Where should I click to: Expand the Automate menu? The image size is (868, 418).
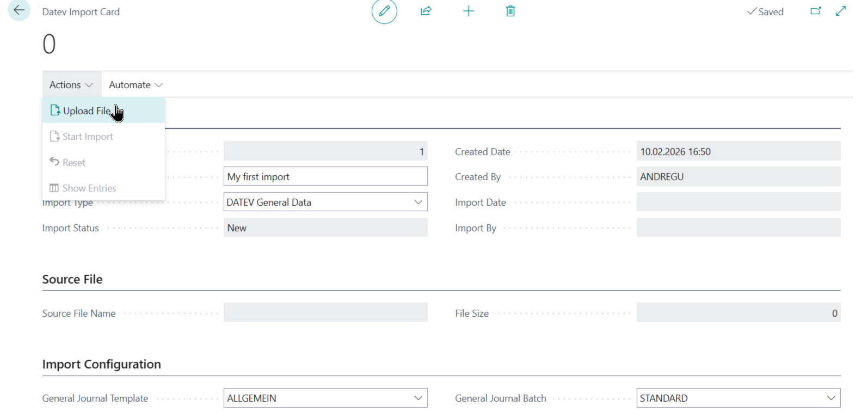pyautogui.click(x=136, y=85)
